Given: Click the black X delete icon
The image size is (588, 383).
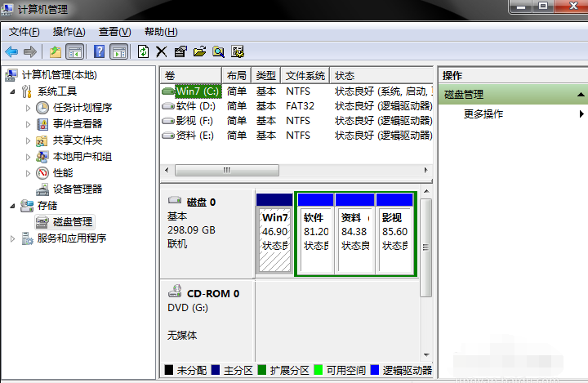Looking at the screenshot, I should click(x=162, y=51).
